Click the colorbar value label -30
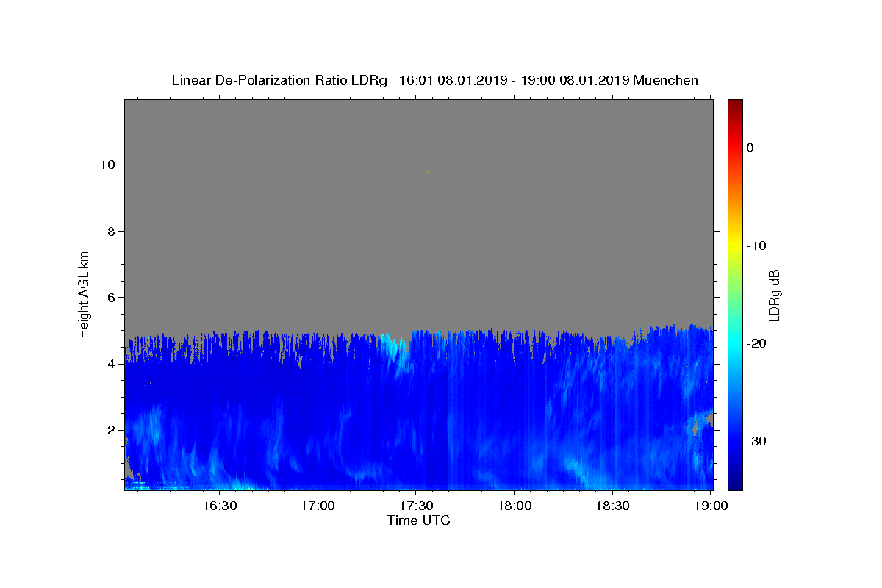The height and width of the screenshot is (588, 882). (x=756, y=441)
